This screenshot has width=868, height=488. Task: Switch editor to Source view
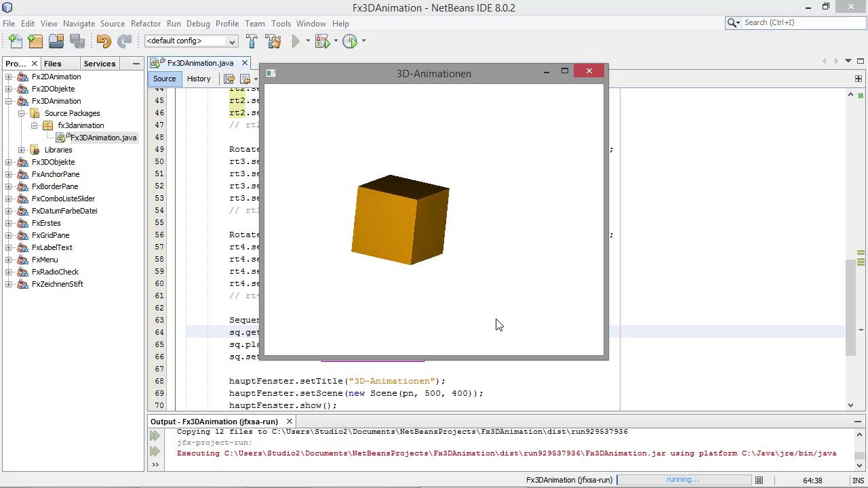point(164,79)
